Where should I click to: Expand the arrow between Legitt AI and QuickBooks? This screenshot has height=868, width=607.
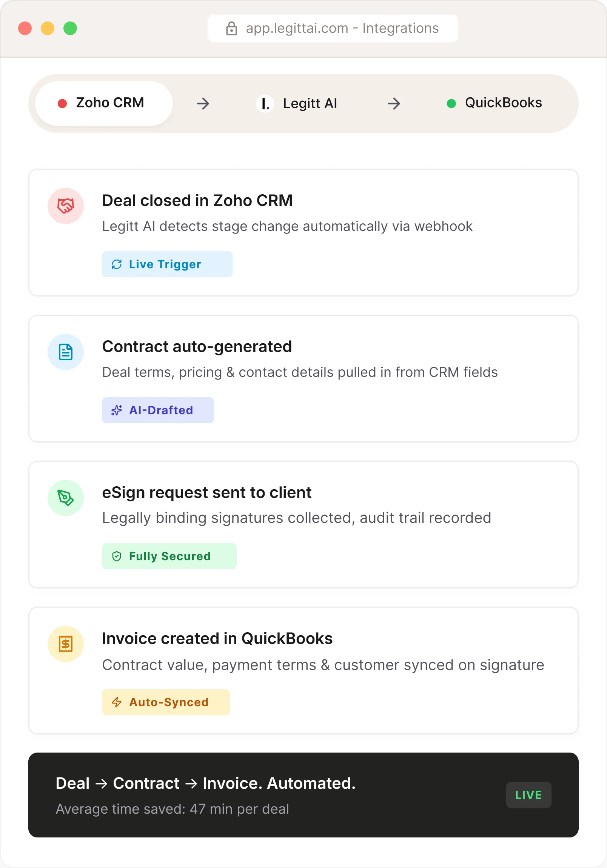coord(394,103)
